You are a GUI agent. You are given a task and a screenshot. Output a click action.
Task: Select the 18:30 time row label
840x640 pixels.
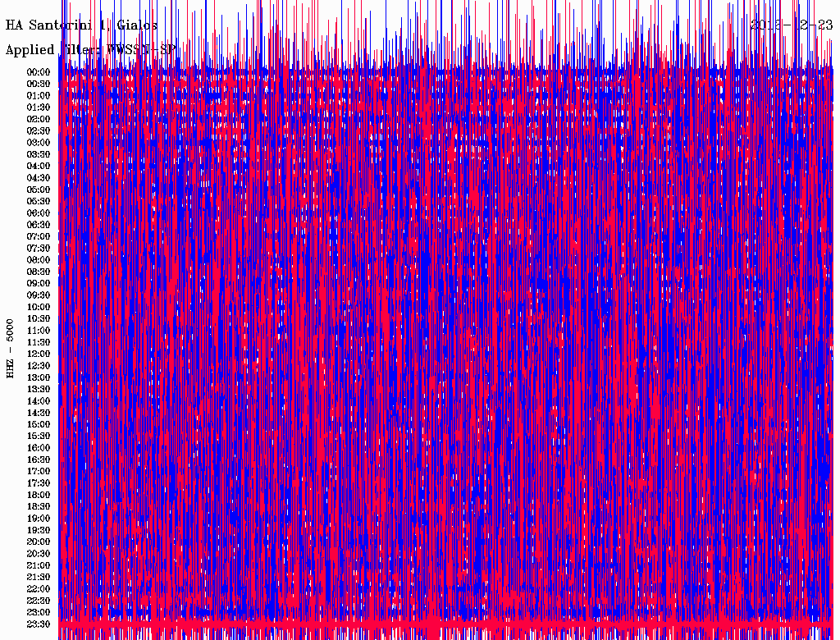coord(39,506)
